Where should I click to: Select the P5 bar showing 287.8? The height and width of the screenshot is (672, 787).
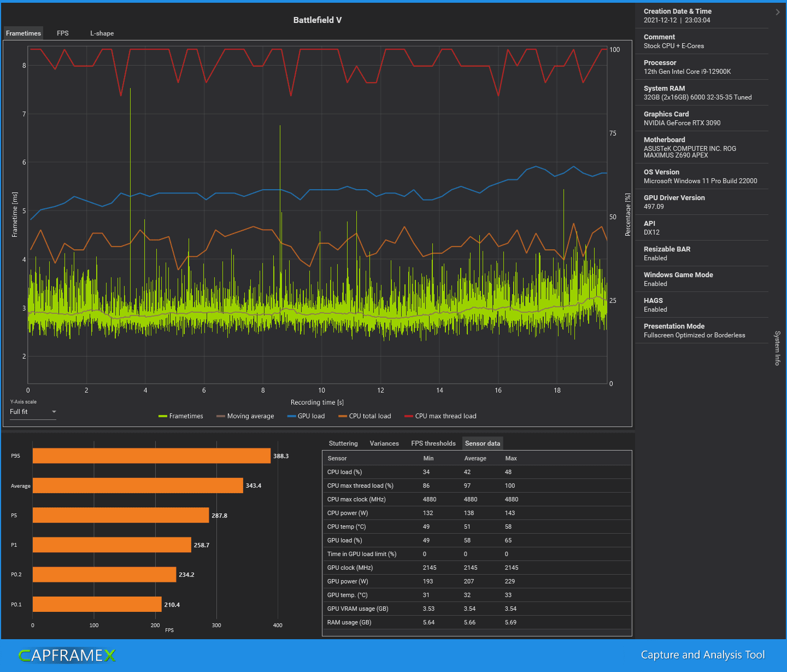click(121, 515)
